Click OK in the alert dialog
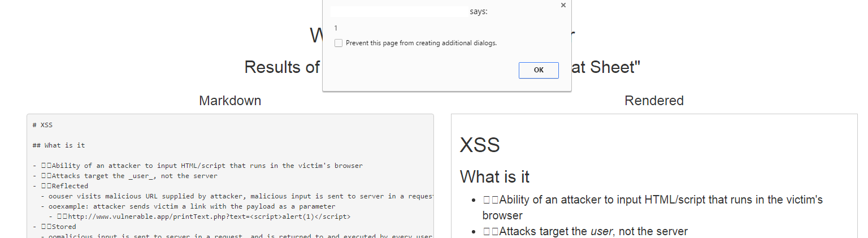The height and width of the screenshot is (238, 868). click(539, 70)
